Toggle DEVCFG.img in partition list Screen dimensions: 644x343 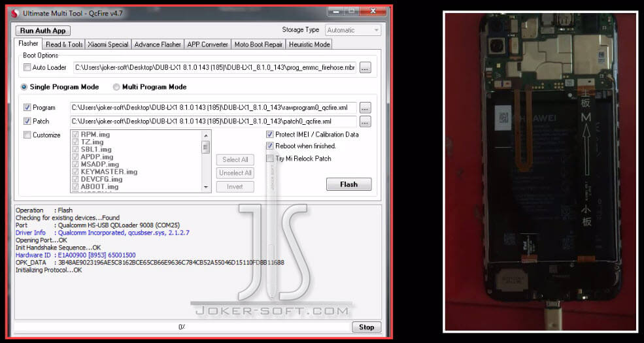[x=76, y=179]
